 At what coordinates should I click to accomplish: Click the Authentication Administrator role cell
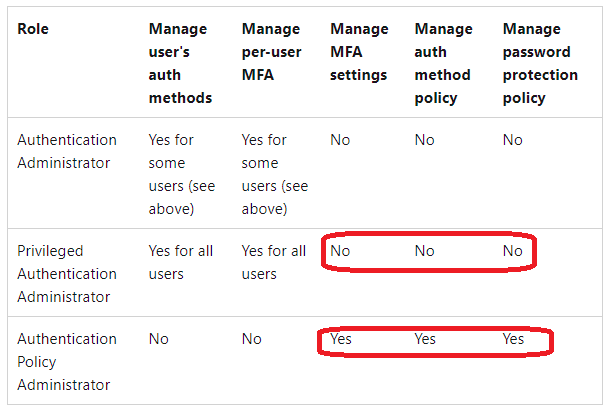point(67,151)
